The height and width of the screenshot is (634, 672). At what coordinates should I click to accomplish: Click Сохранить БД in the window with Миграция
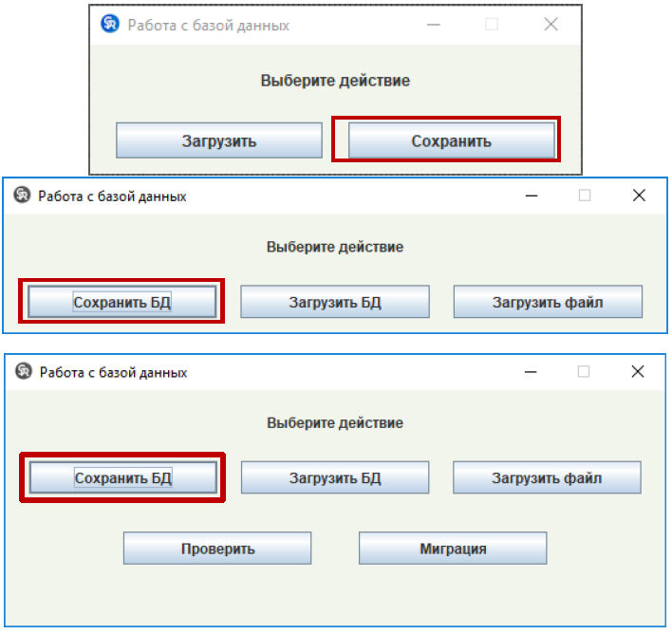(122, 477)
